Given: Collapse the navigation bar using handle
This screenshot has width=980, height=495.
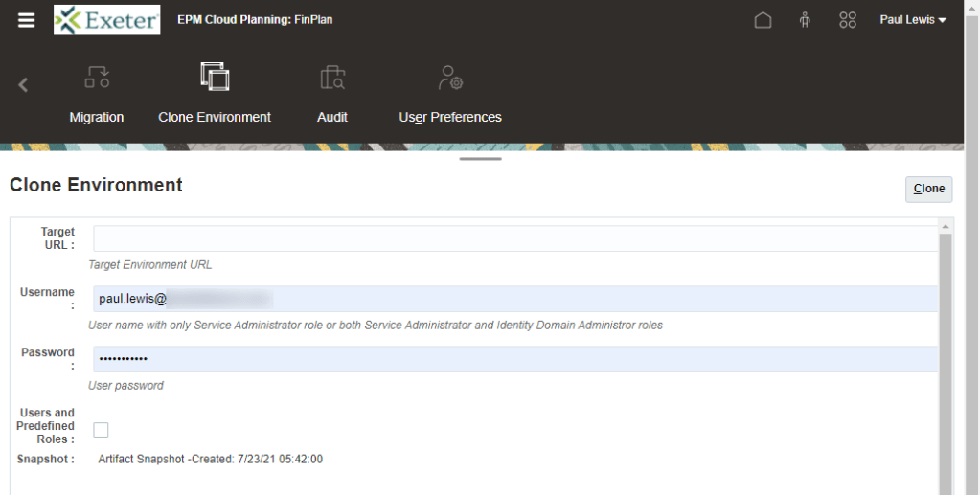Looking at the screenshot, I should (480, 159).
